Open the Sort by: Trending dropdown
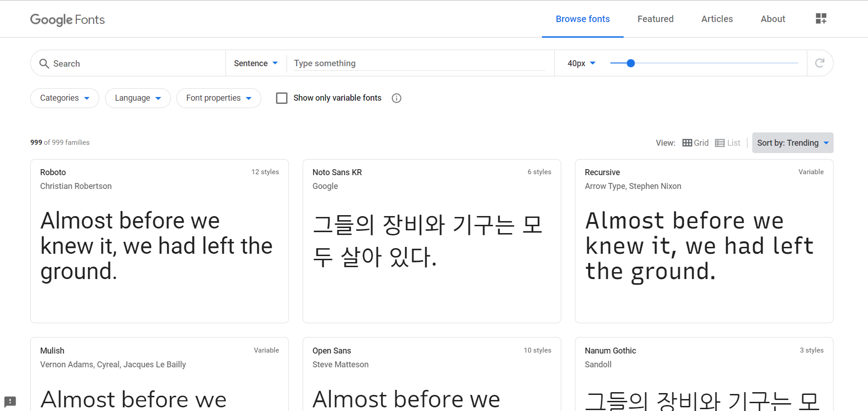Viewport: 868px width, 411px height. (x=793, y=143)
